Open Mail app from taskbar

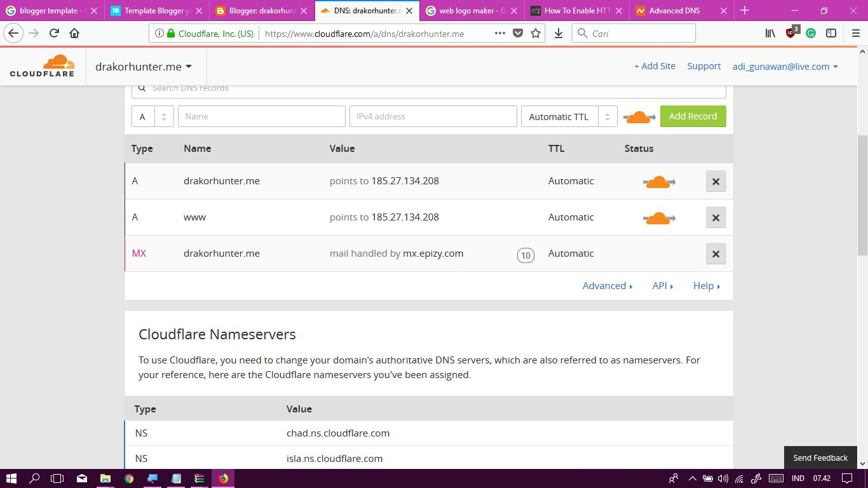(x=82, y=478)
